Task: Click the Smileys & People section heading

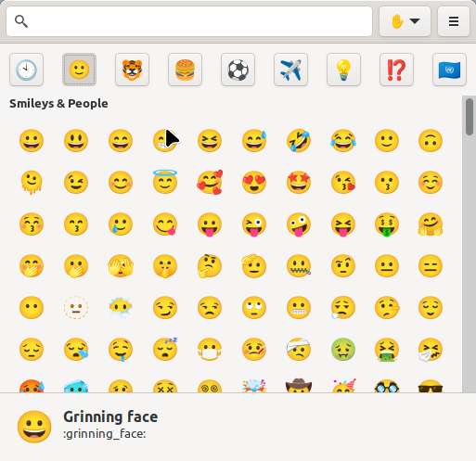Action: pyautogui.click(x=58, y=104)
